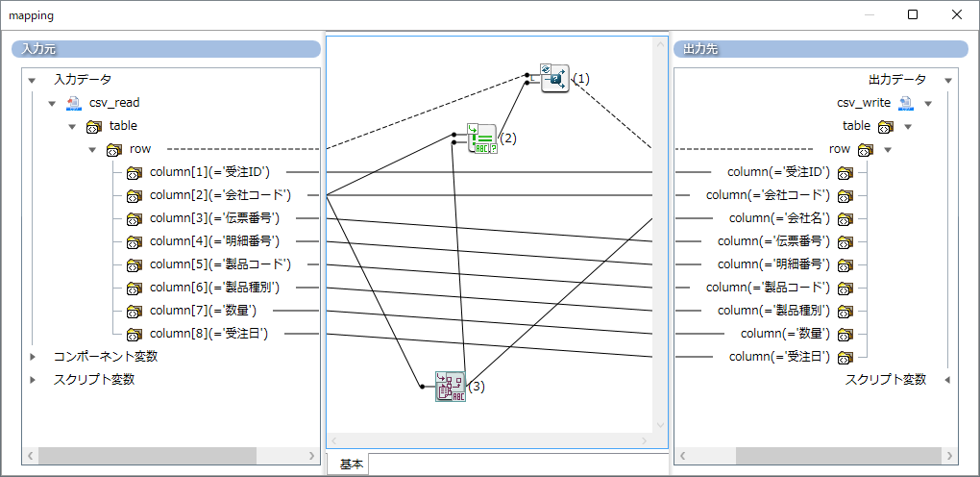Click the icon beside column[8] 受注日
This screenshot has height=477, width=980.
tap(134, 335)
